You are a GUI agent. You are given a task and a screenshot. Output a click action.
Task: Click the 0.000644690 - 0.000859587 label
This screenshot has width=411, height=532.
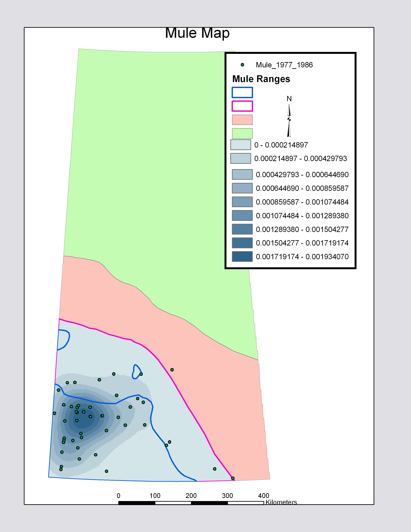coord(302,188)
